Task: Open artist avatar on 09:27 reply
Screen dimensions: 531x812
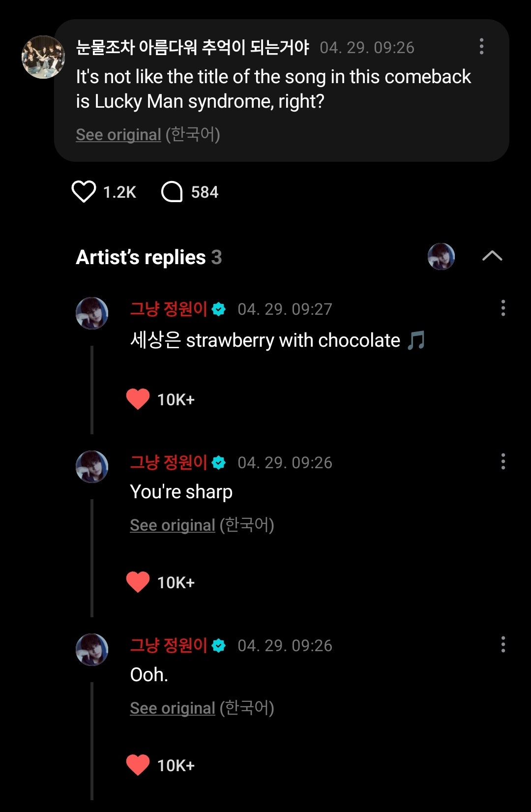Action: click(92, 313)
